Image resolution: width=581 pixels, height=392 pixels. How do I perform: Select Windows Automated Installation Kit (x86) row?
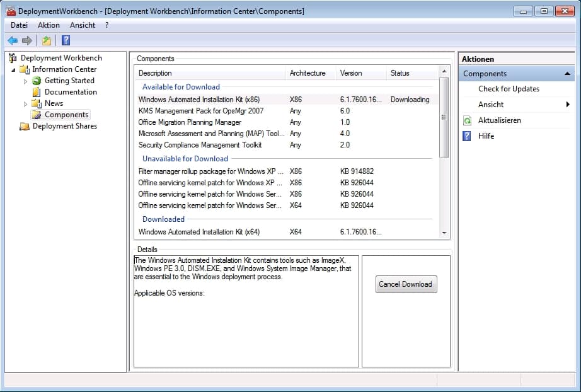click(287, 100)
